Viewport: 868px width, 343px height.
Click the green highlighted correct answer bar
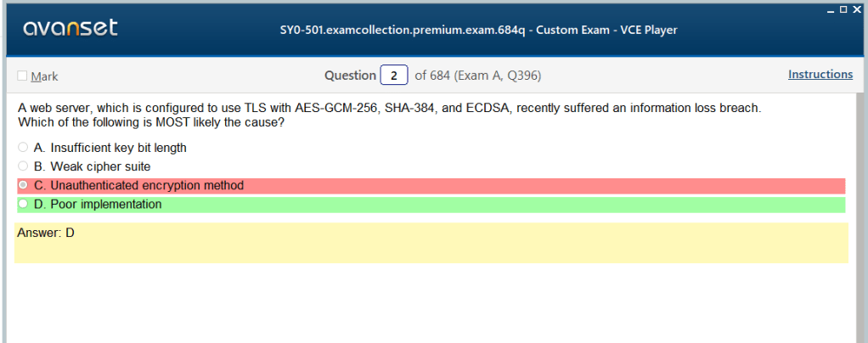coord(510,205)
